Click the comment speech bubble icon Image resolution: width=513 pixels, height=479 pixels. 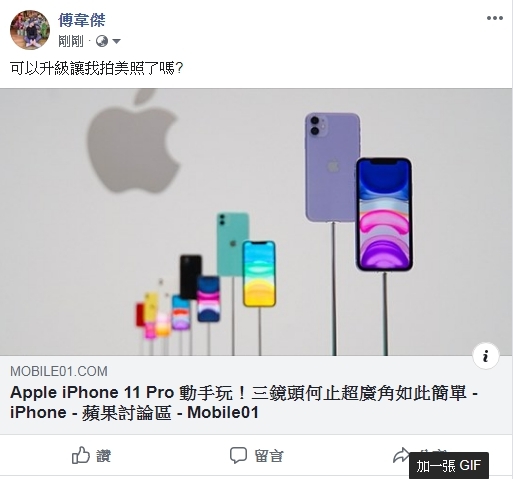coord(238,455)
